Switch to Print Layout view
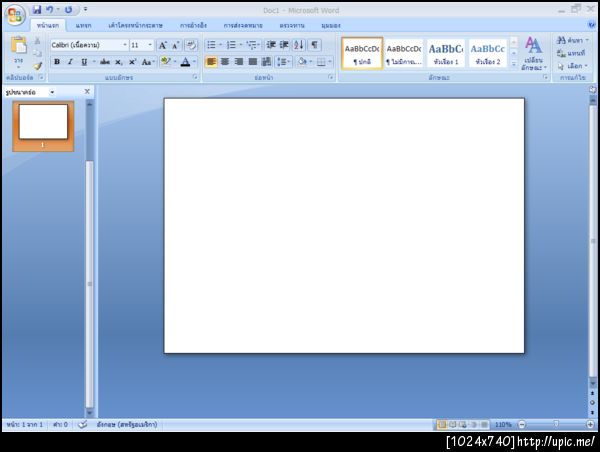The height and width of the screenshot is (452, 600). click(x=442, y=424)
